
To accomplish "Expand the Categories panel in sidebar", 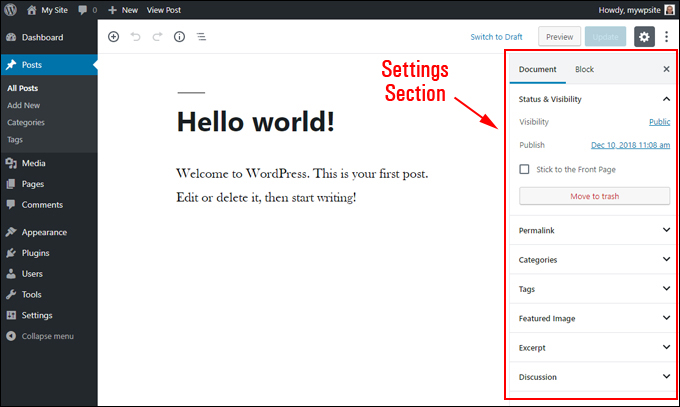I will pos(592,259).
